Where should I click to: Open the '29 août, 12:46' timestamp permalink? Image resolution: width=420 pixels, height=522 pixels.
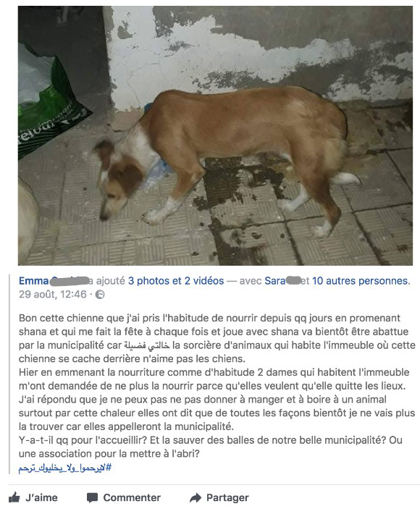point(52,294)
